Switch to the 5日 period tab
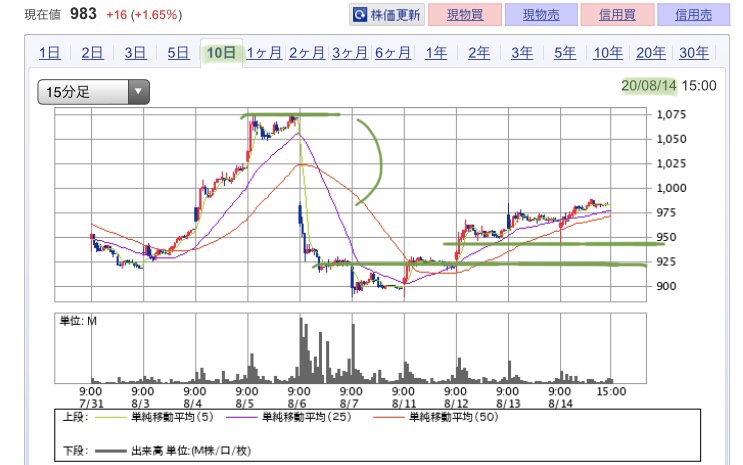743x465 pixels. pos(178,53)
